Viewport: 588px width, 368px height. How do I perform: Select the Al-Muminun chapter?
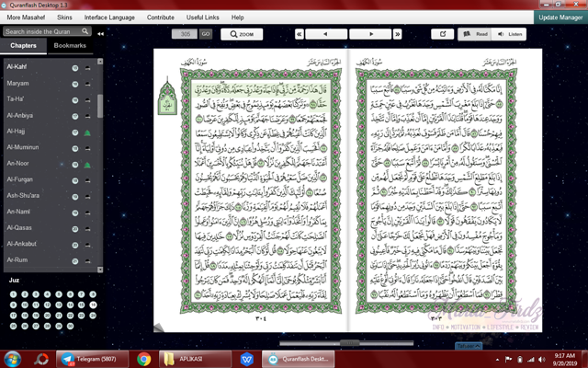pyautogui.click(x=23, y=147)
